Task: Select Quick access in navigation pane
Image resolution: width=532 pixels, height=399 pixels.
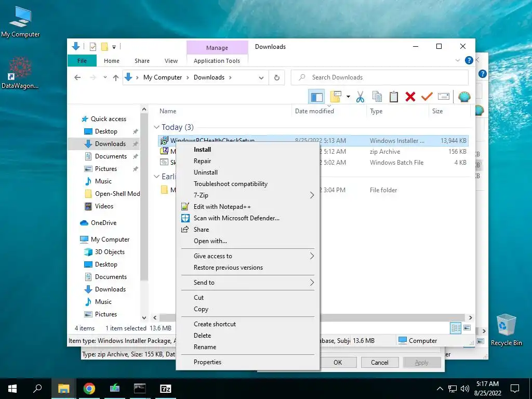Action: pos(109,119)
